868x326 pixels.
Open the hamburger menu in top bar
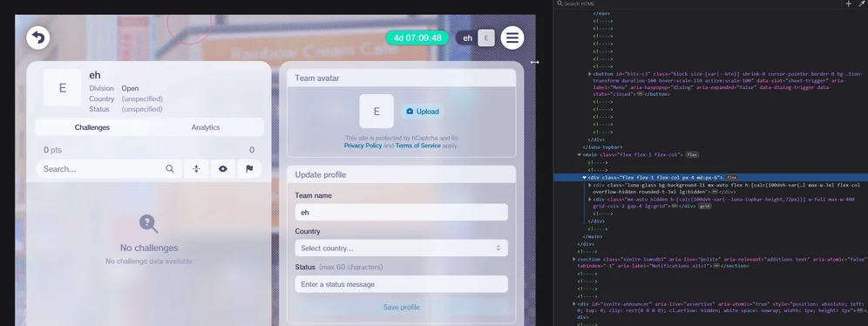pos(512,37)
